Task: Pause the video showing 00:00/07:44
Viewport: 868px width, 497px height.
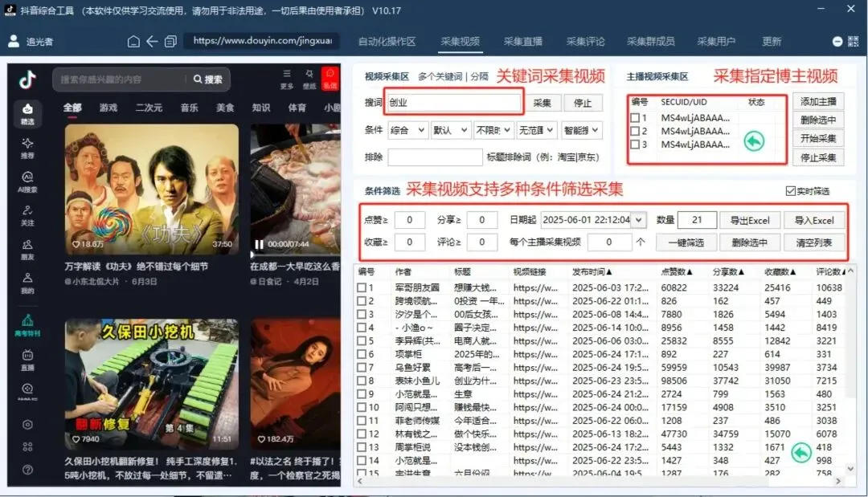Action: click(259, 244)
